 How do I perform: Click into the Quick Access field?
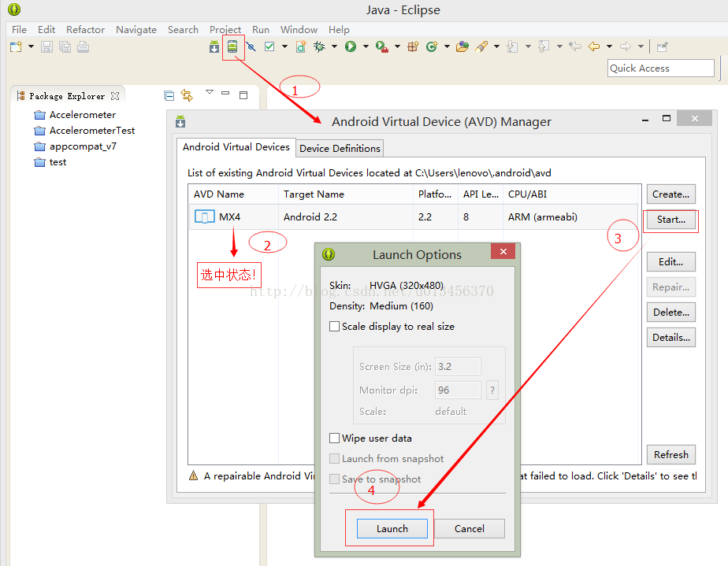tap(661, 68)
